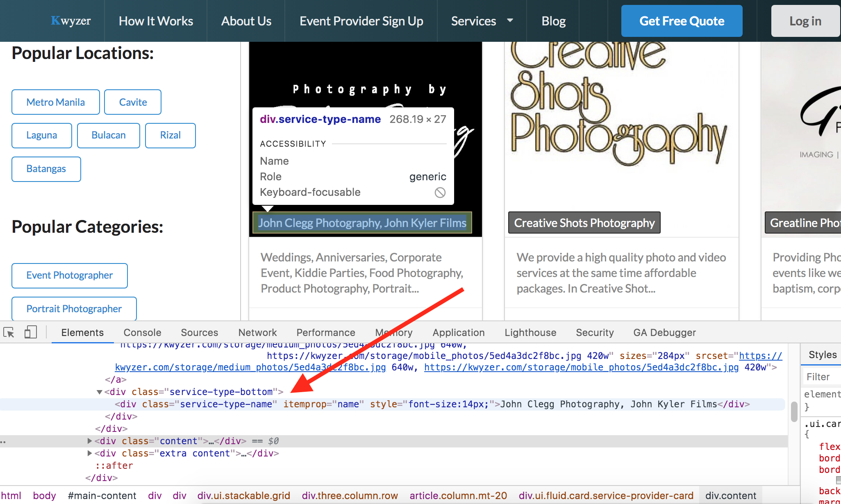Expand the extra content div node
Viewport: 841px width, 504px height.
[x=90, y=453]
